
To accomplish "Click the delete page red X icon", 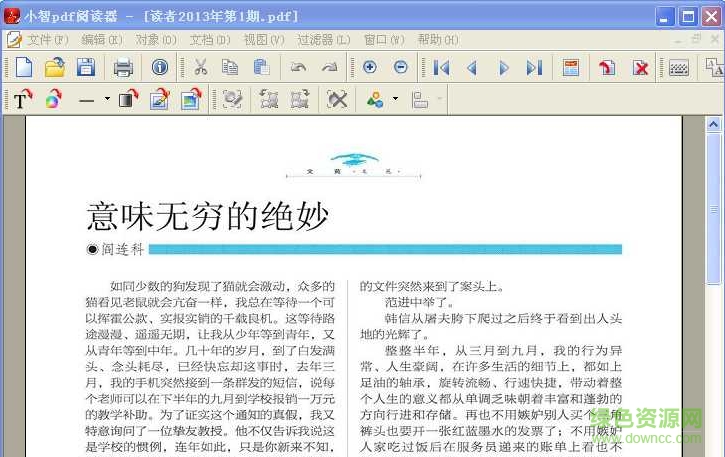I will [640, 68].
